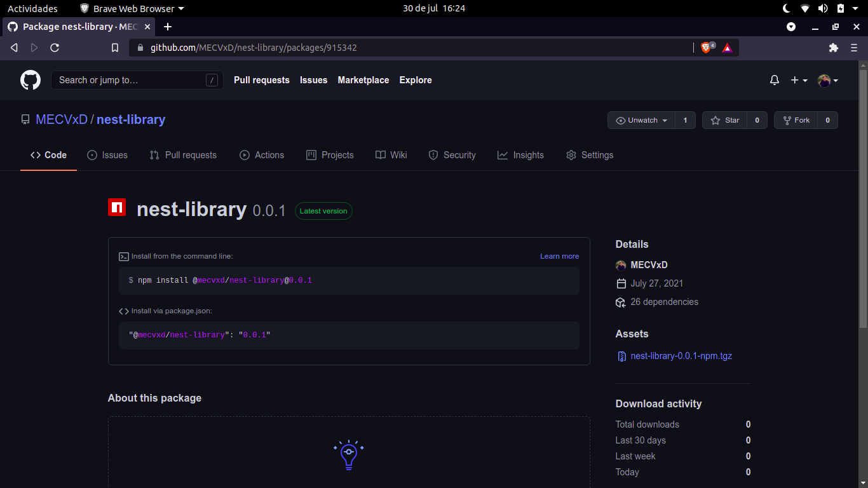Open the clock 30 de jul 16:24
Viewport: 868px width, 488px height.
(x=434, y=8)
